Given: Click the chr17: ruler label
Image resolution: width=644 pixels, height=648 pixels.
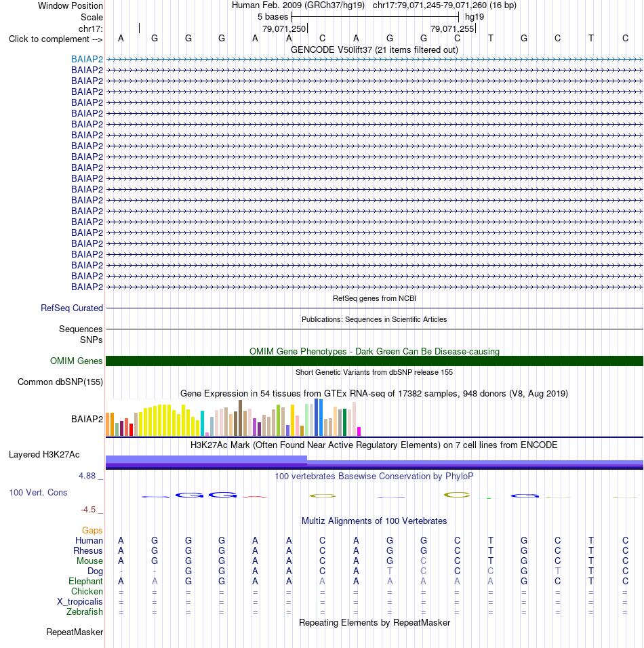Looking at the screenshot, I should tap(91, 28).
